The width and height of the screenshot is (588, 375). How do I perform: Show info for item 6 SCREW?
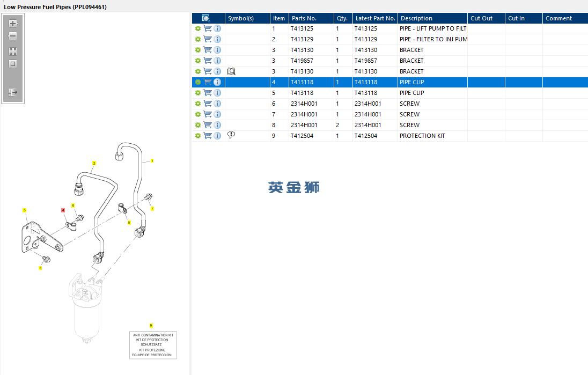coord(217,104)
